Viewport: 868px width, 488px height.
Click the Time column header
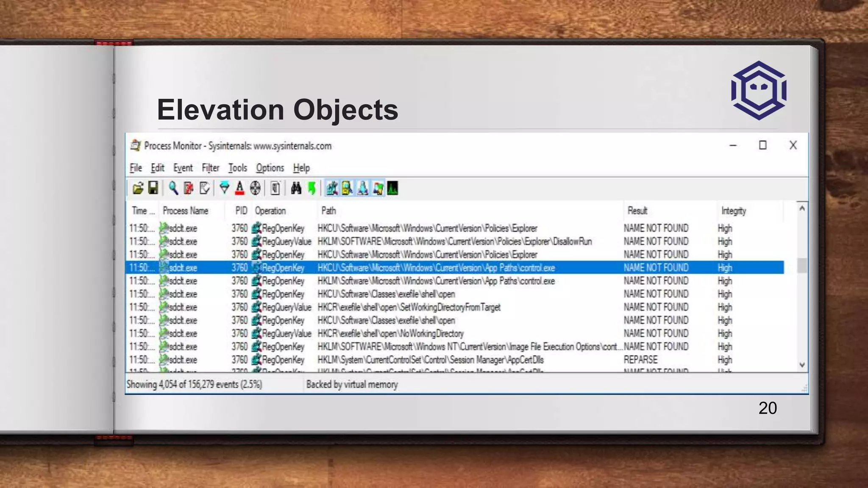(x=143, y=211)
